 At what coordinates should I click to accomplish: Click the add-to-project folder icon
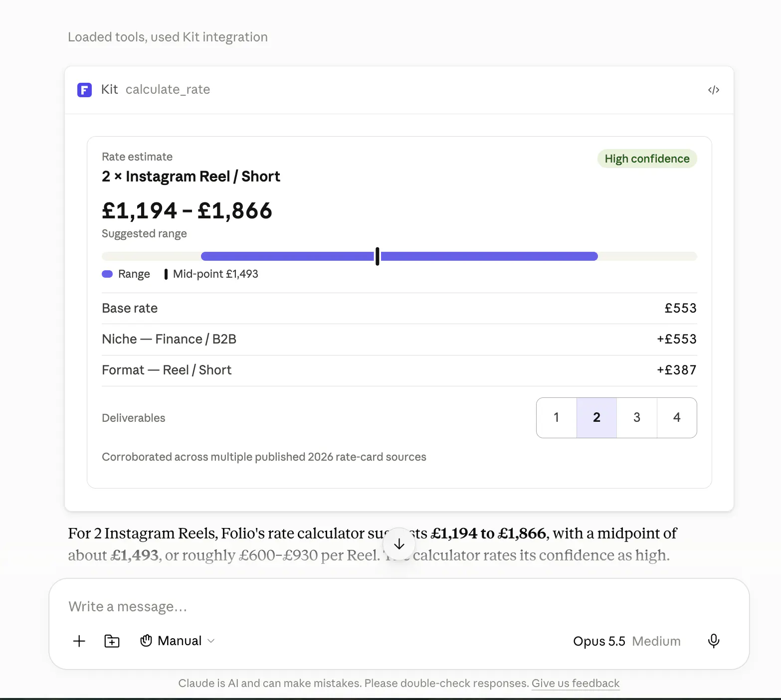click(112, 641)
